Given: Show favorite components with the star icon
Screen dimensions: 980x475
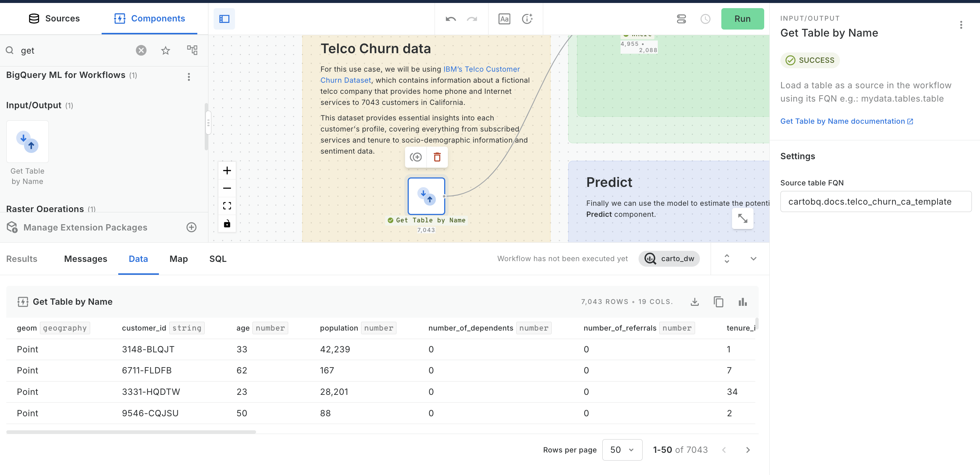Looking at the screenshot, I should click(x=166, y=50).
